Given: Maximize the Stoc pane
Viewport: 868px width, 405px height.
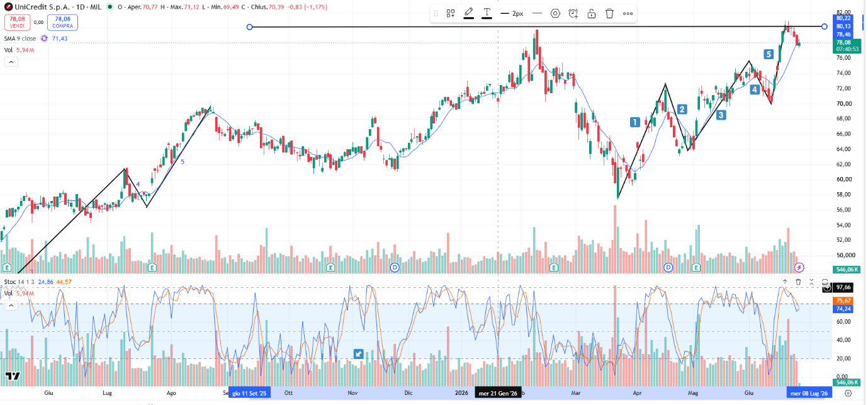Looking at the screenshot, I should (825, 282).
